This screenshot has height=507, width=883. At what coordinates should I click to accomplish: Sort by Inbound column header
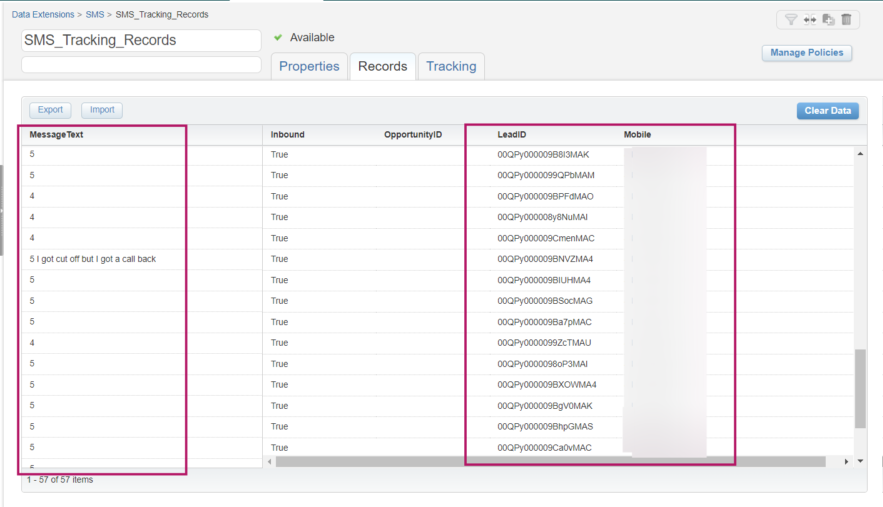[287, 135]
